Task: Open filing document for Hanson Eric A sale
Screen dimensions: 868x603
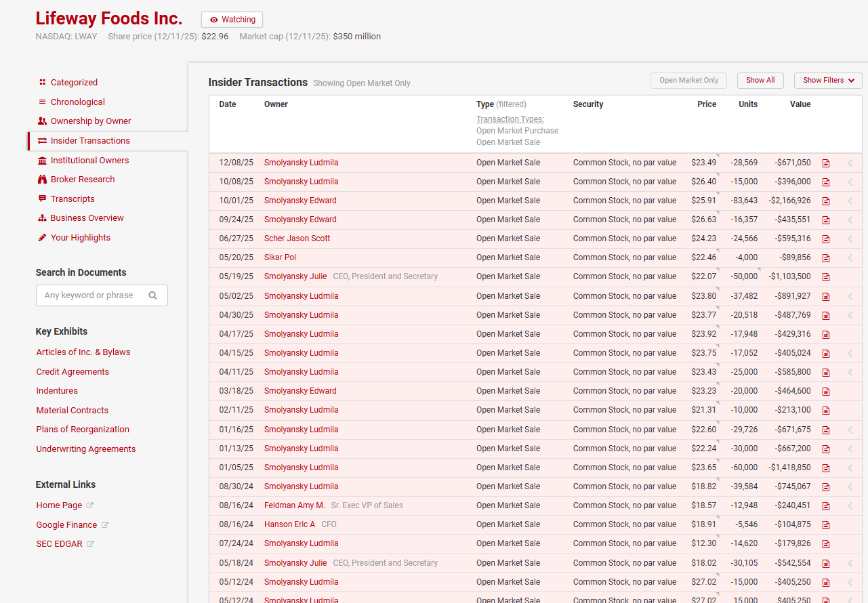Action: pos(826,524)
